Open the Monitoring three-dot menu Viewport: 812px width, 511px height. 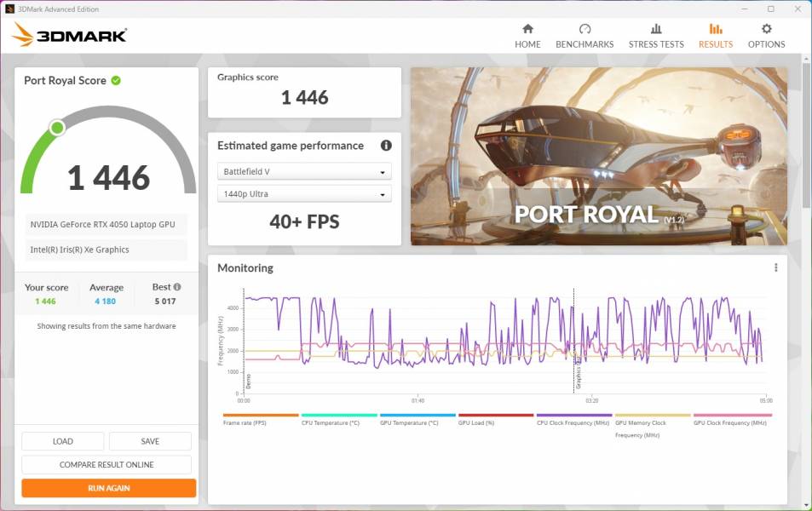(x=775, y=267)
